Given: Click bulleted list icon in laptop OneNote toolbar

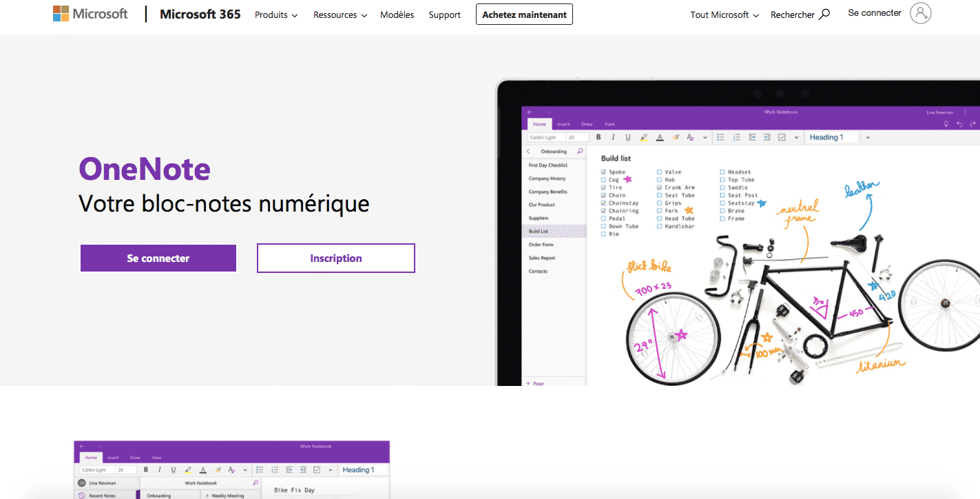Looking at the screenshot, I should point(720,137).
